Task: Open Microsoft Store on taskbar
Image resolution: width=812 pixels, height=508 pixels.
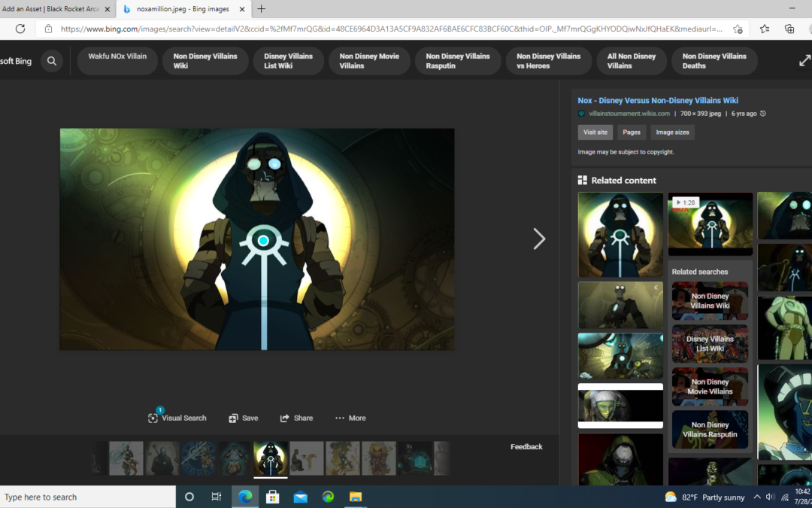Action: click(x=272, y=497)
